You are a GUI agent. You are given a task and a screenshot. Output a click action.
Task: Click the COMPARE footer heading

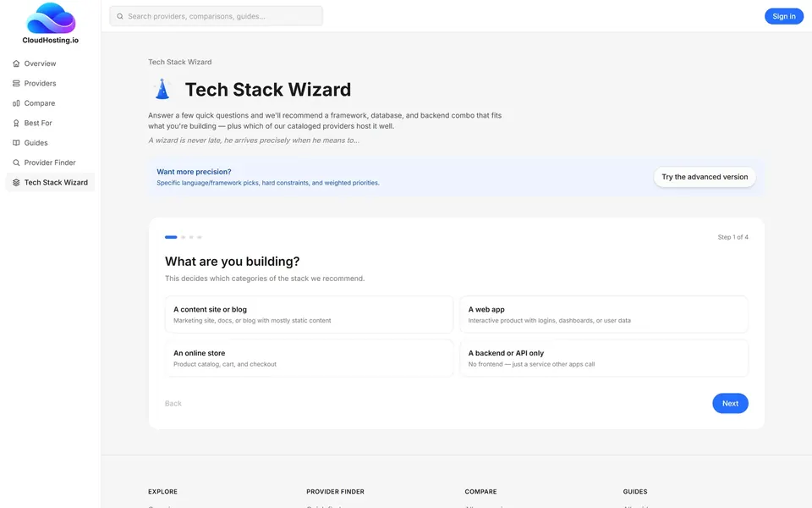tap(480, 491)
